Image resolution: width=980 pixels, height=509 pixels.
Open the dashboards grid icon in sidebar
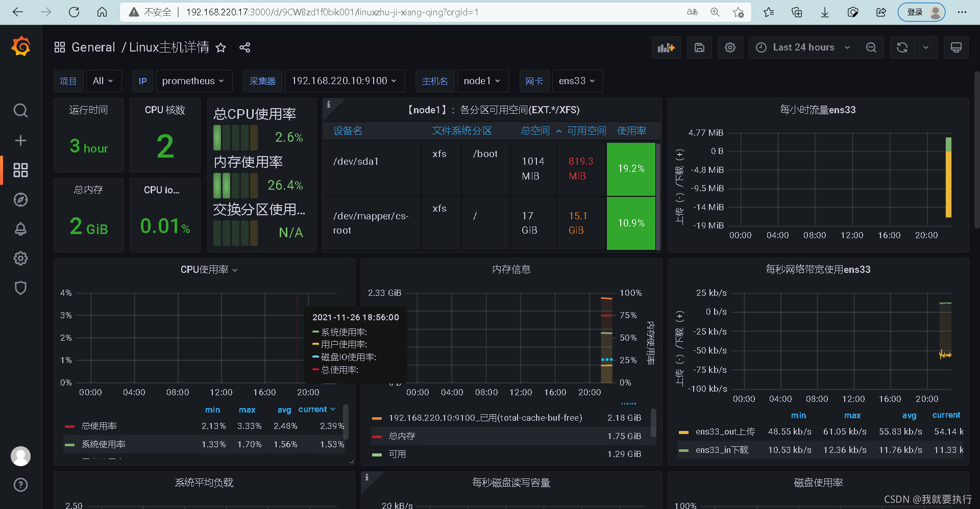click(x=20, y=170)
